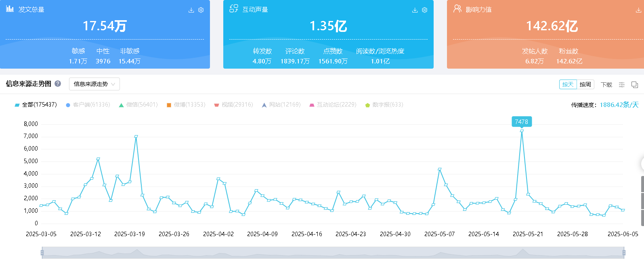Click download icon on 互动声量 card
The image size is (644, 262).
415,10
